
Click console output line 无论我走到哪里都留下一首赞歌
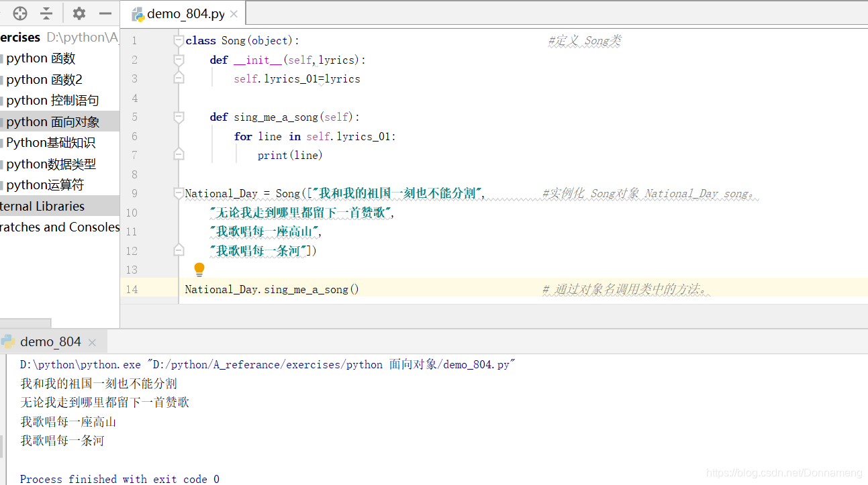pyautogui.click(x=105, y=402)
